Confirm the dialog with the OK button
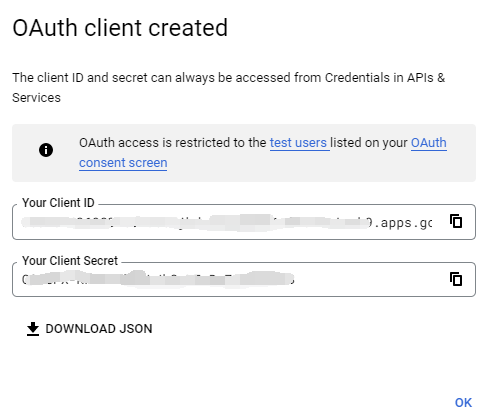 coord(463,403)
